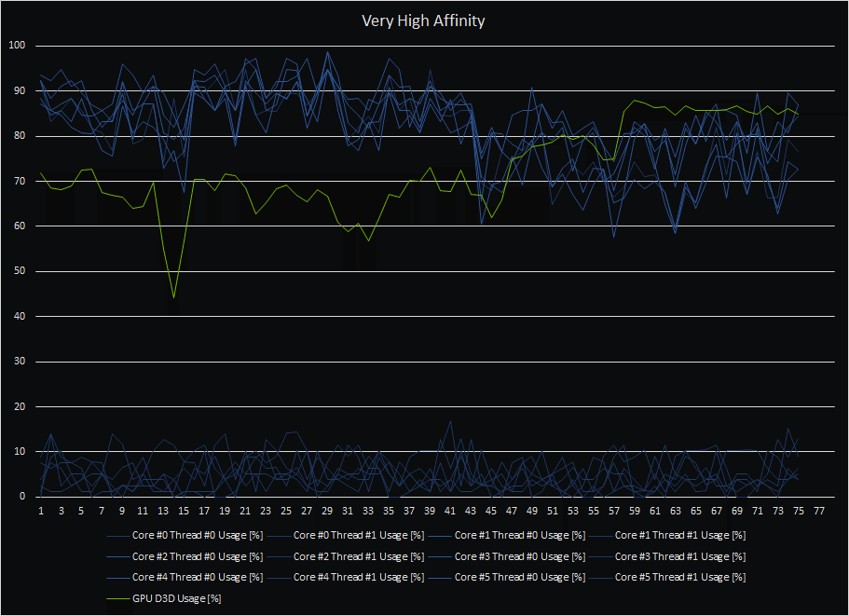Click the 100 label on the vertical axis
849x616 pixels.
(19, 46)
